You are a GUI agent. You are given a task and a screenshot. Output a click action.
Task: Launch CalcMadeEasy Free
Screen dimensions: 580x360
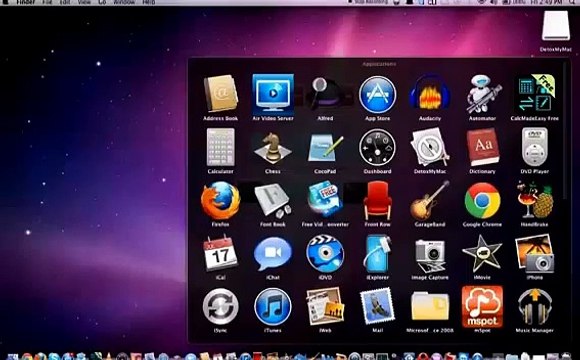pos(535,94)
